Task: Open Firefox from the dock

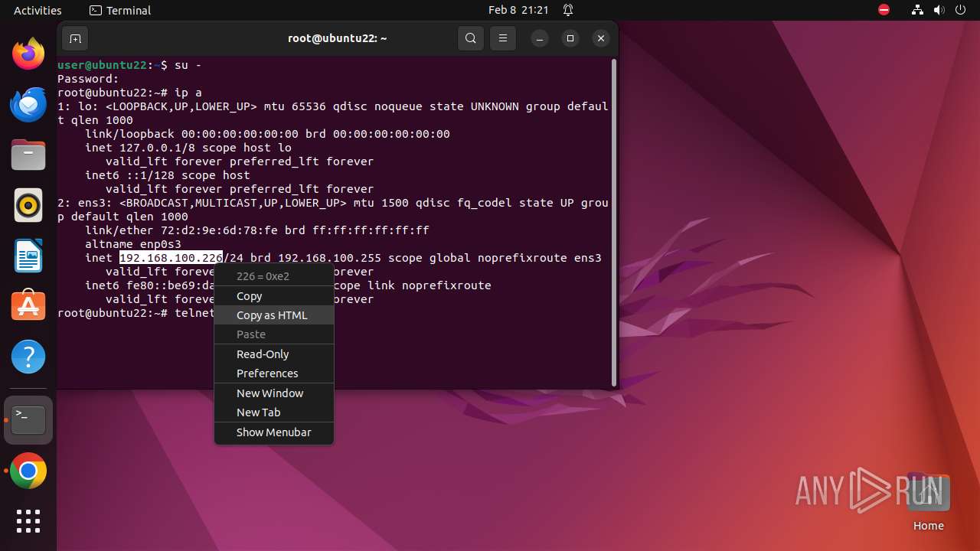Action: (28, 54)
